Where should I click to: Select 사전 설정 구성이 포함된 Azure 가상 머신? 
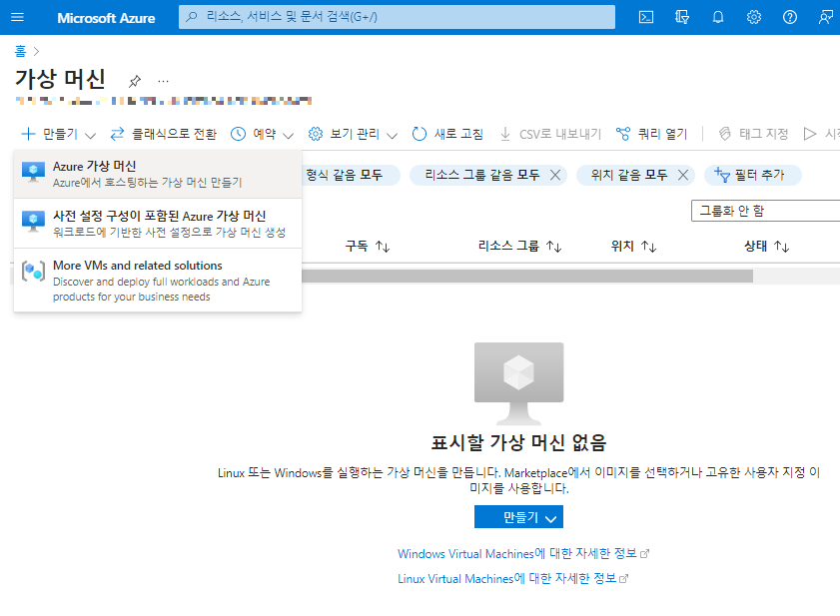coord(158,224)
